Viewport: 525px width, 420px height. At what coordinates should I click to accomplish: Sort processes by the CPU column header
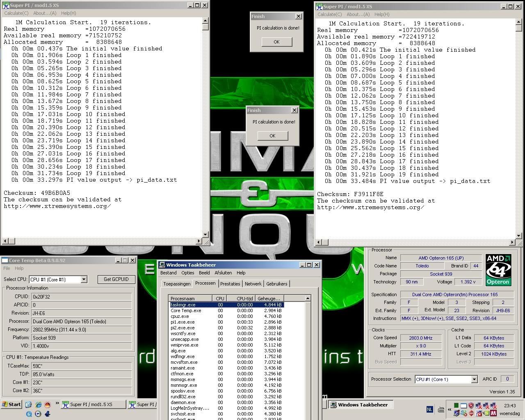pos(219,298)
